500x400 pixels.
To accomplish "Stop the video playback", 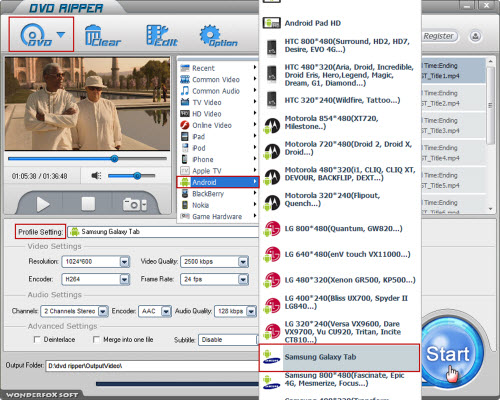I will pos(88,204).
